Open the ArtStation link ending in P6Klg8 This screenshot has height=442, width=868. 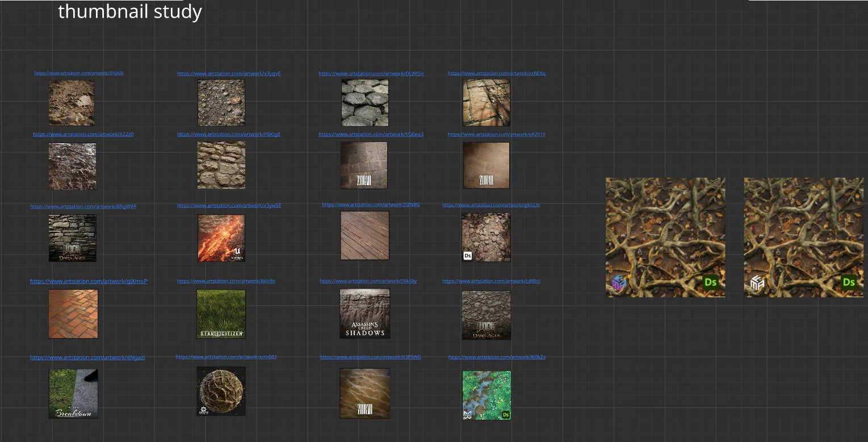point(229,135)
